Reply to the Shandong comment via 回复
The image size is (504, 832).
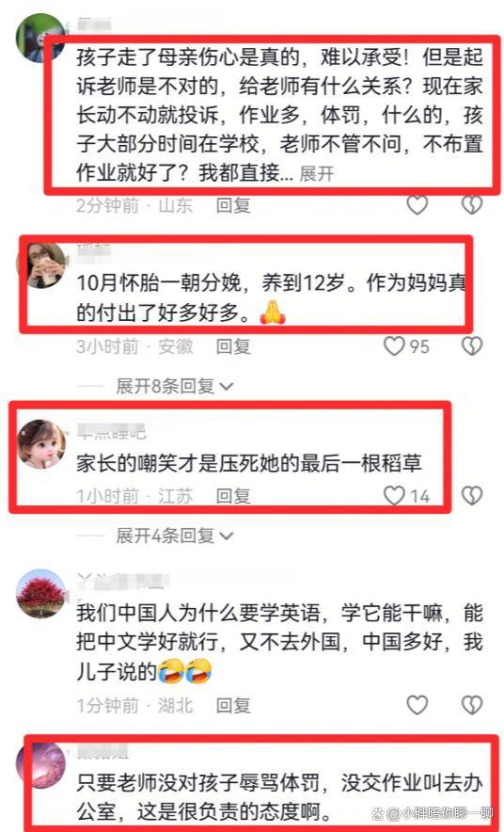pyautogui.click(x=233, y=205)
